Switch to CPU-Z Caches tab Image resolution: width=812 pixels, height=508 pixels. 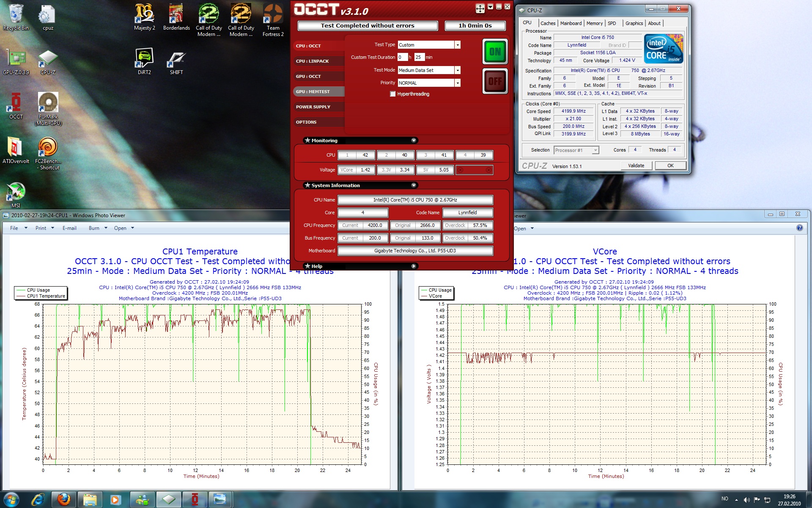pos(548,23)
